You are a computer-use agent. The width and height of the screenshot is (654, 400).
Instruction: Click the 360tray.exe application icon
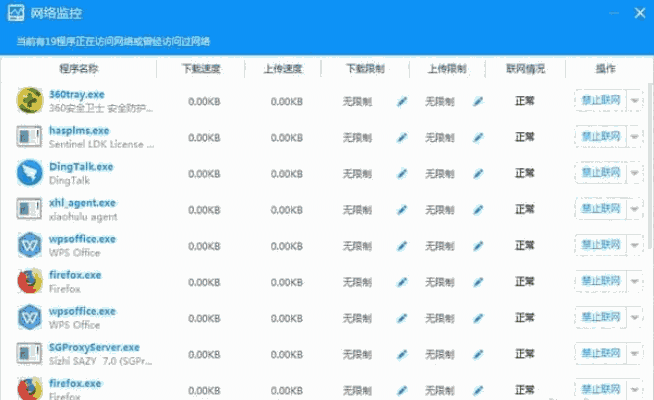pyautogui.click(x=30, y=101)
